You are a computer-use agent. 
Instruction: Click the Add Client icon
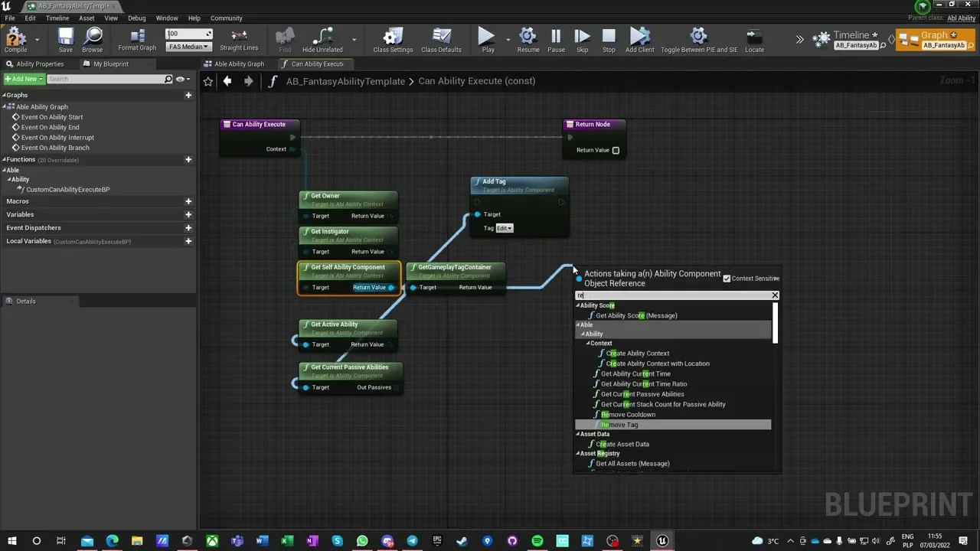click(x=639, y=38)
